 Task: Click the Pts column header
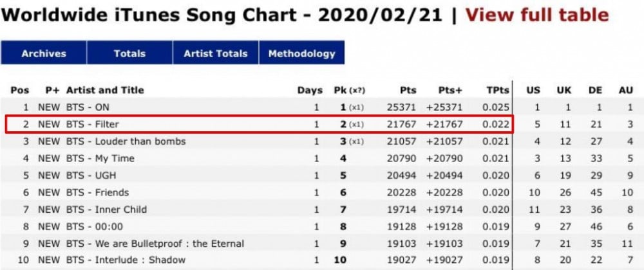(408, 90)
